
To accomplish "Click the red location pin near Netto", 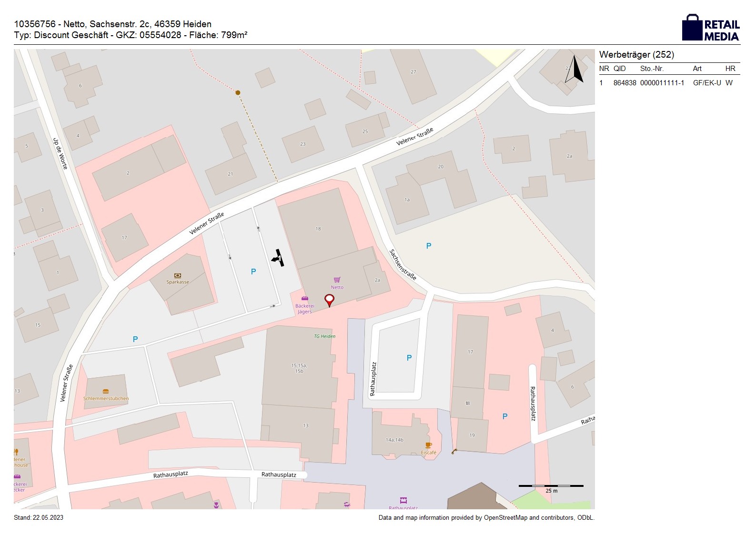I will pyautogui.click(x=329, y=300).
